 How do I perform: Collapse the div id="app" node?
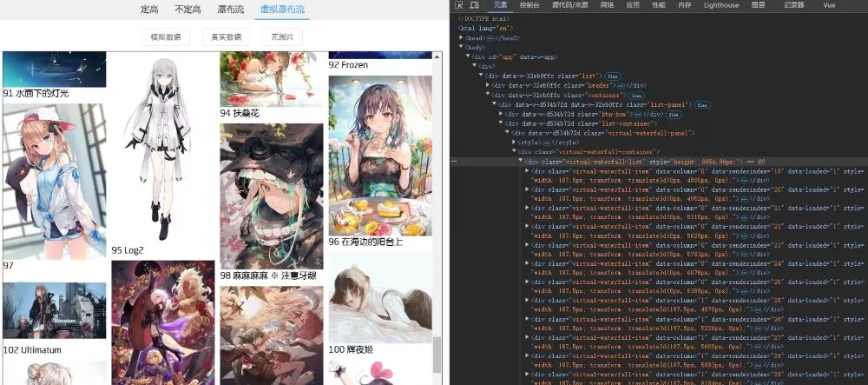[468, 56]
